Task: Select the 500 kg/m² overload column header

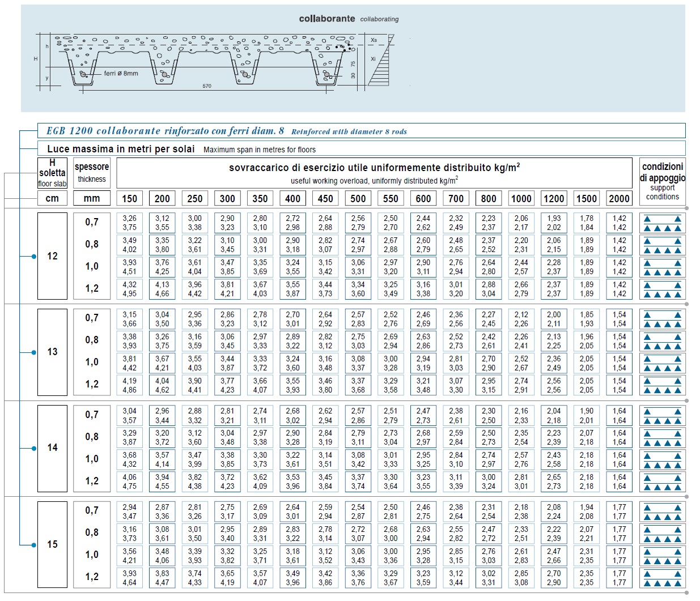Action: coord(358,198)
